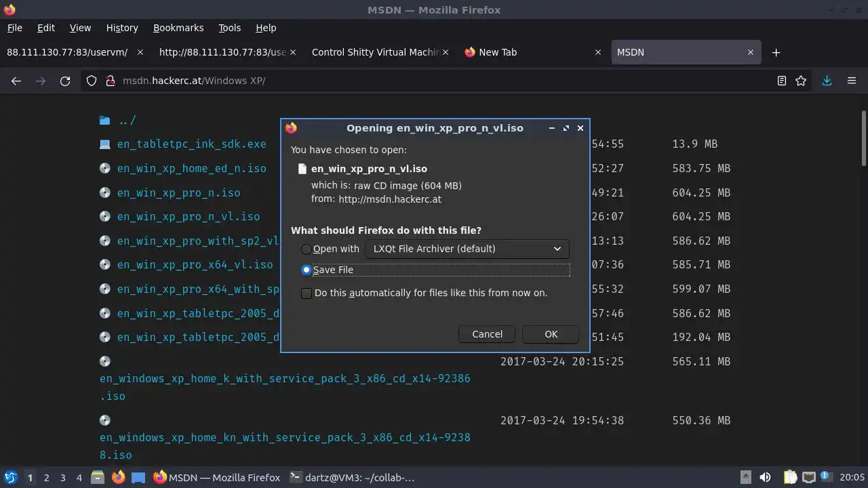Click the page vertical scrollbar thumb
Image resolution: width=868 pixels, height=488 pixels.
[863, 138]
